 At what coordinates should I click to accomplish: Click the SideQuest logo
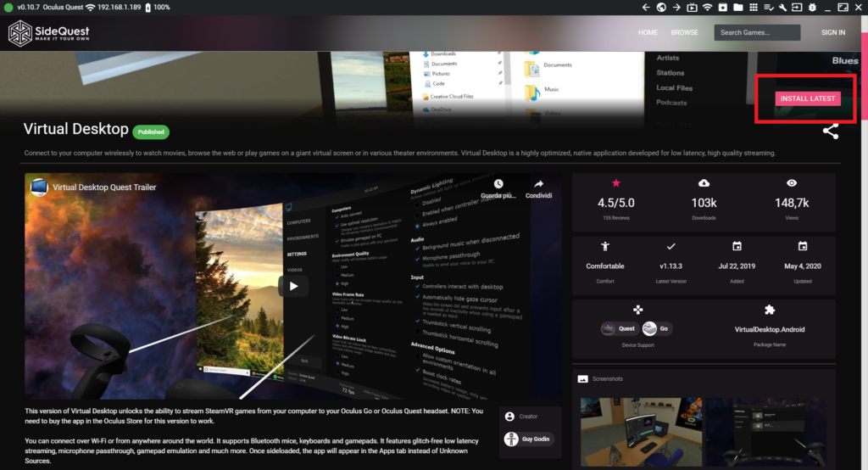coord(49,33)
